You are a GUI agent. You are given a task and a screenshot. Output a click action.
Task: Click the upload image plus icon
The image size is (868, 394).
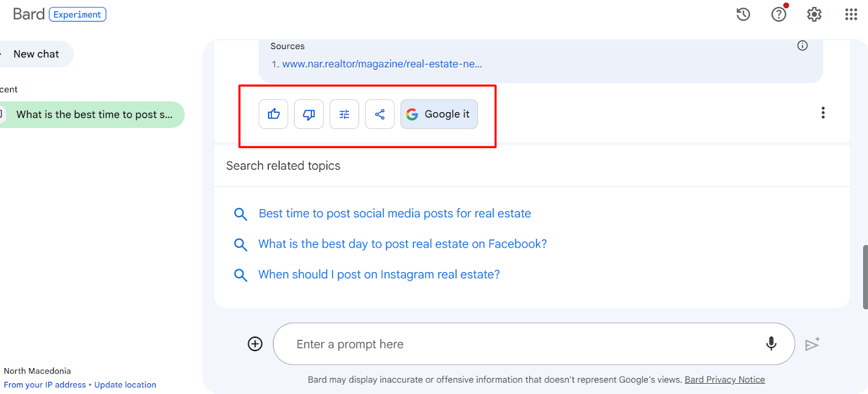(x=255, y=344)
